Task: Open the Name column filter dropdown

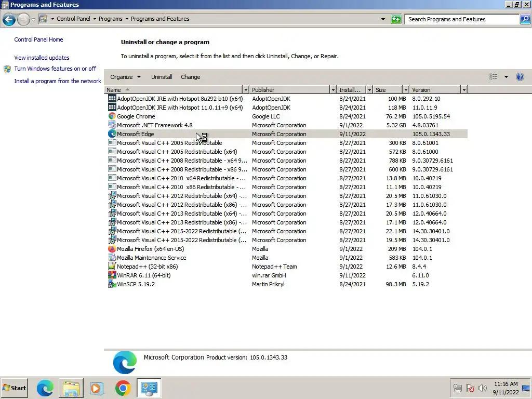Action: (x=246, y=89)
